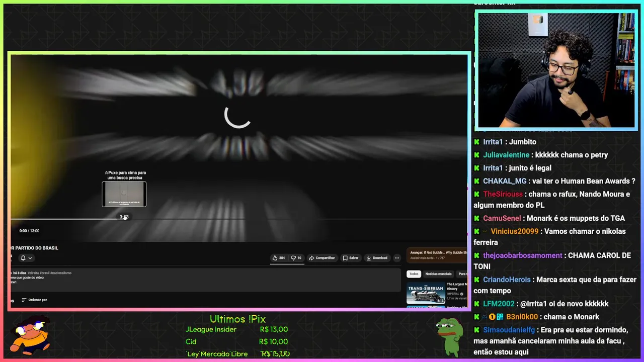Click the K badge beside CriandoHerois
The height and width of the screenshot is (362, 644).
(477, 280)
